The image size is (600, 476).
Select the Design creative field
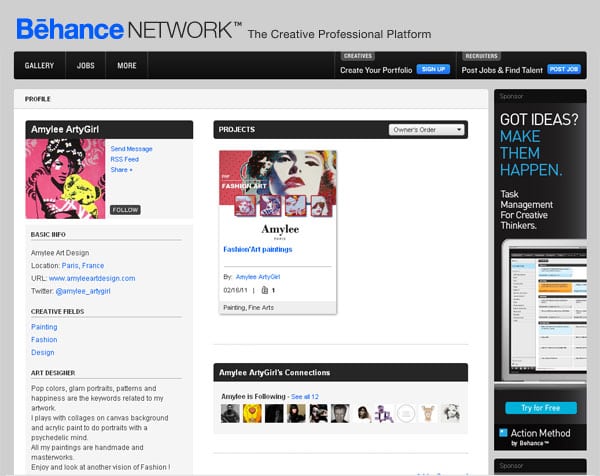(x=42, y=352)
